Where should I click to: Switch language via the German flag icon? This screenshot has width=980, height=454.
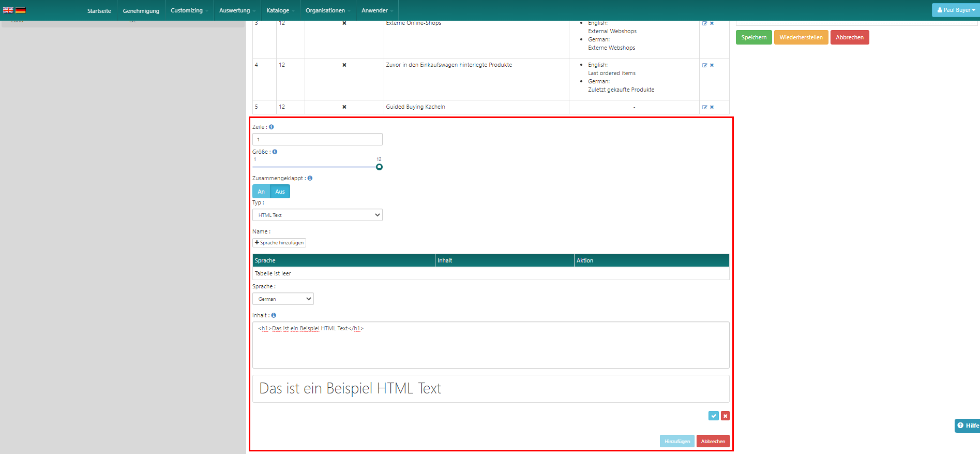(21, 10)
